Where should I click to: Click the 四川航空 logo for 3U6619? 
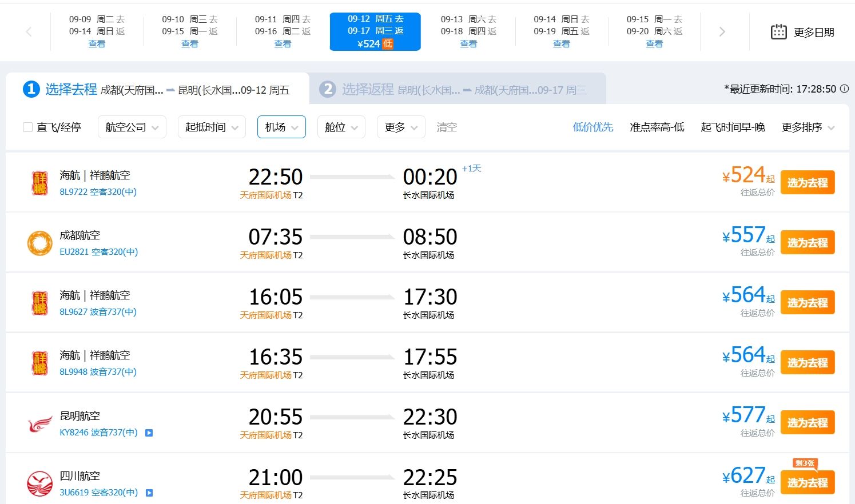[x=39, y=484]
